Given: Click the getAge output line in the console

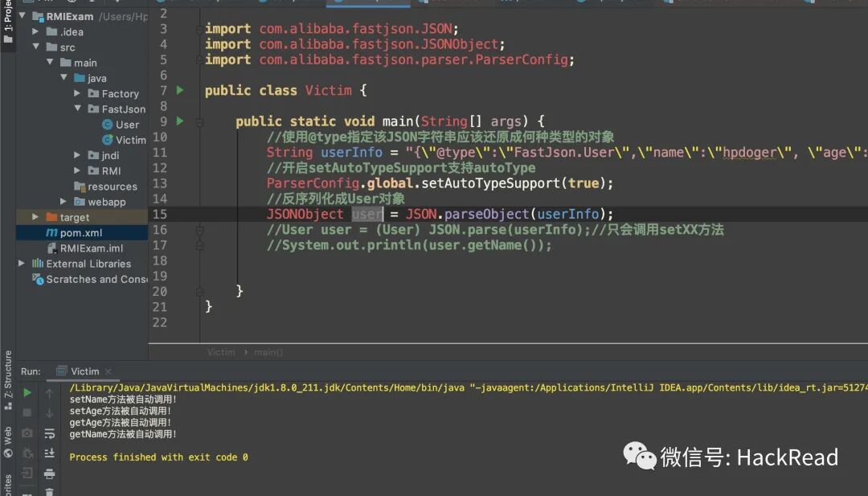Looking at the screenshot, I should click(x=120, y=422).
